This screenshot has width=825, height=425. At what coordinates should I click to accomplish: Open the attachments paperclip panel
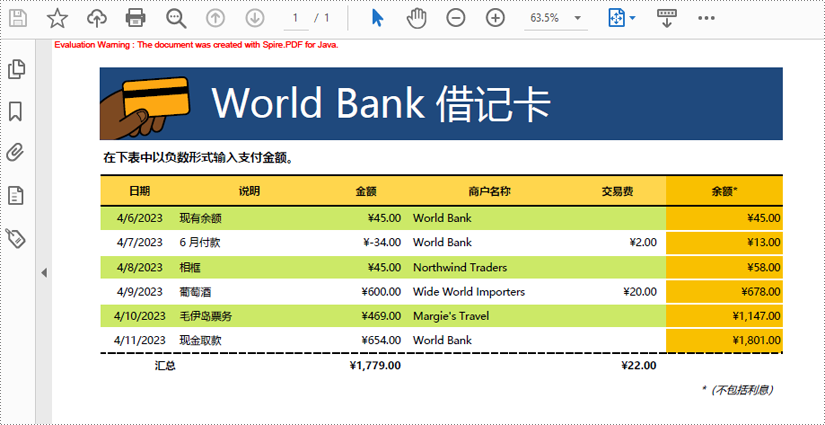16,154
